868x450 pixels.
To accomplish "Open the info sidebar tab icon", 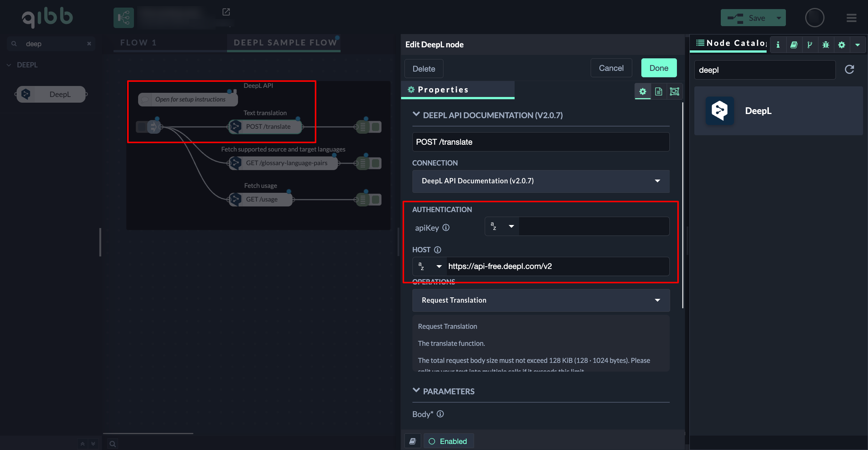I will (x=778, y=45).
